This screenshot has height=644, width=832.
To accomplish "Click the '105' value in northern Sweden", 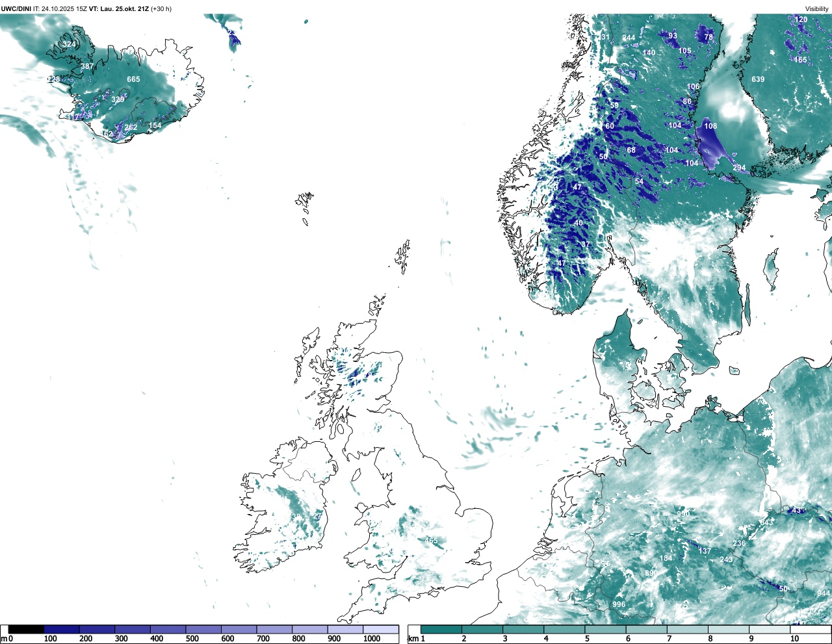I will tap(685, 51).
